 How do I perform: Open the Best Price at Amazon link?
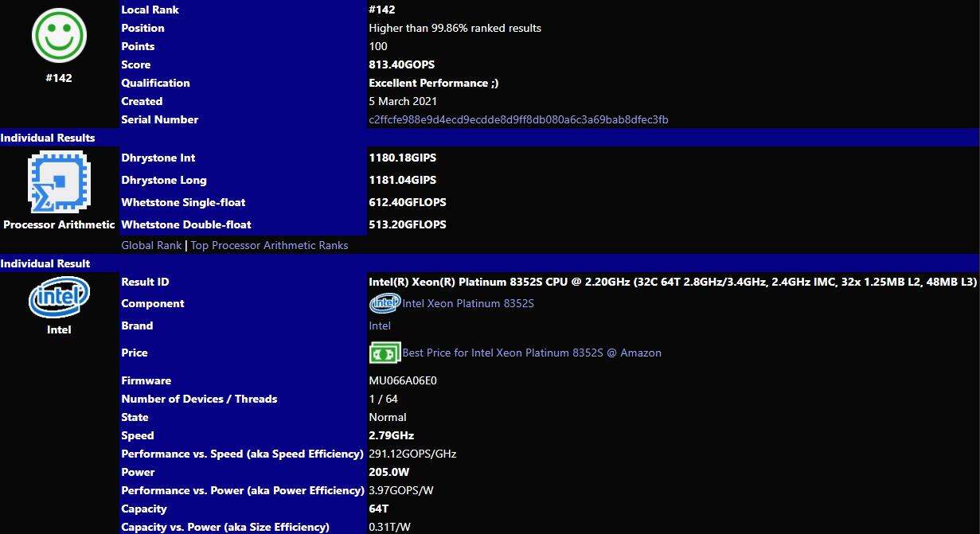pos(531,353)
